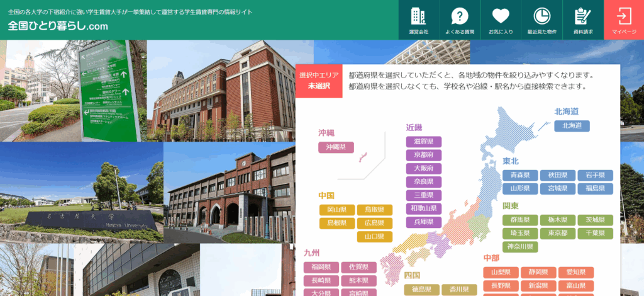Image resolution: width=644 pixels, height=296 pixels.
Task: Open 最近見た物件 clock icon
Action: click(x=541, y=20)
